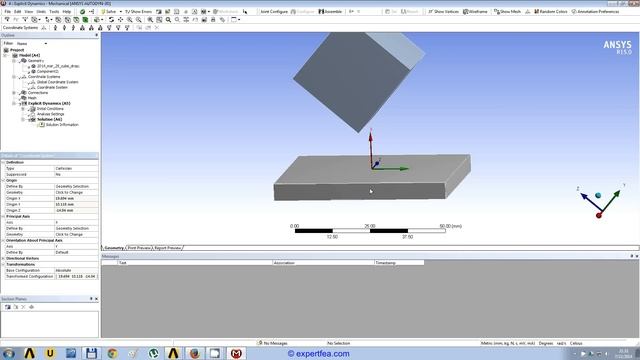The height and width of the screenshot is (360, 640).
Task: Select the Project node in the tree
Action: tap(17, 50)
